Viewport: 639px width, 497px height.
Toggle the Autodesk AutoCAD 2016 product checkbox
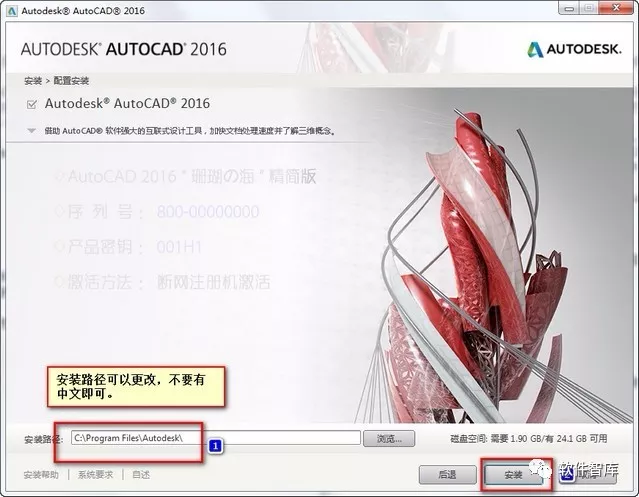click(32, 104)
